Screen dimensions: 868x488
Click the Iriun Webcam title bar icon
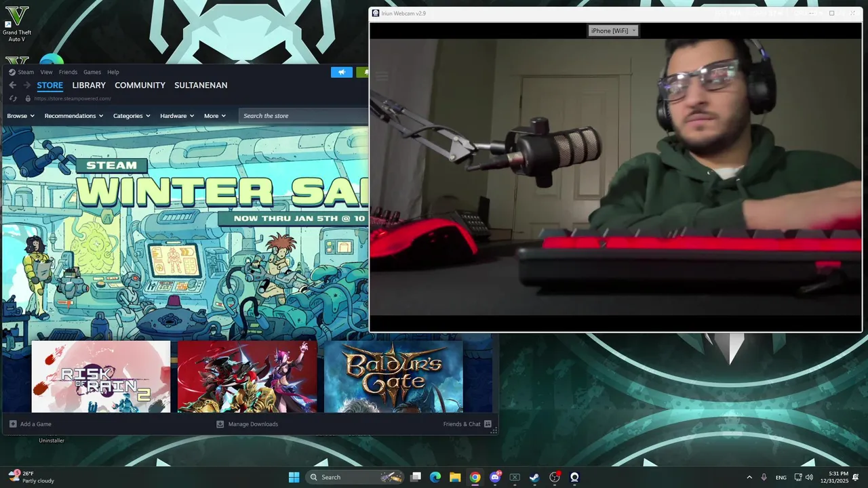click(376, 14)
